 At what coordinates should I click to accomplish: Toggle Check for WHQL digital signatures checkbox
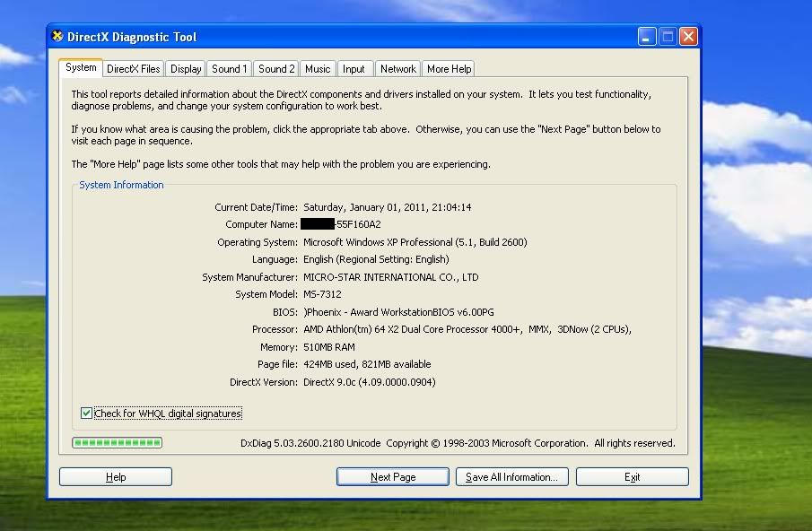pyautogui.click(x=86, y=413)
